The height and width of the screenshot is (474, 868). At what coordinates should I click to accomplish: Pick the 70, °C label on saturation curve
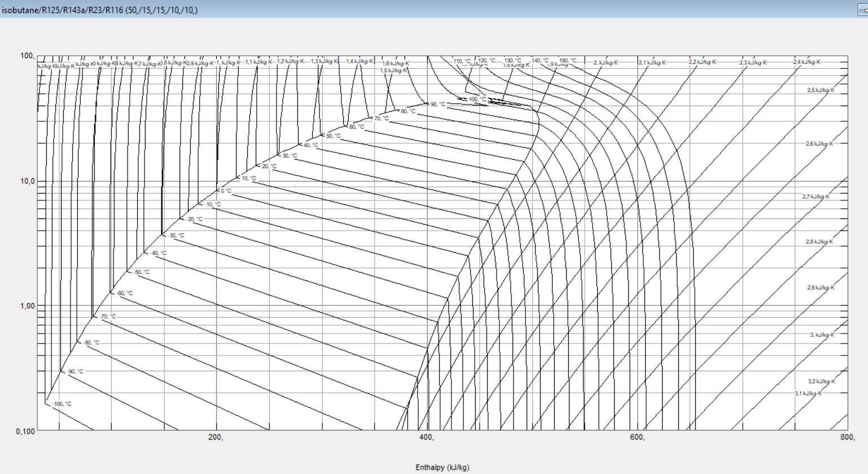click(x=382, y=118)
